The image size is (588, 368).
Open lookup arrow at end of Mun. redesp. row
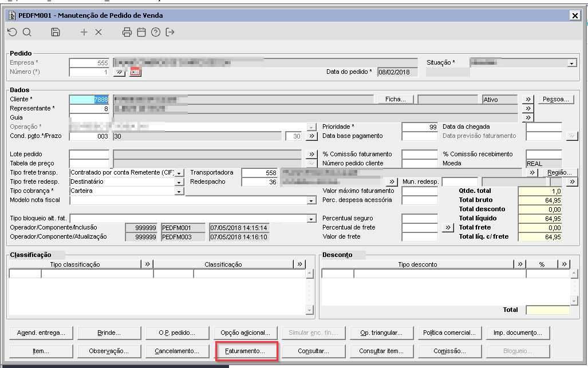click(x=572, y=182)
